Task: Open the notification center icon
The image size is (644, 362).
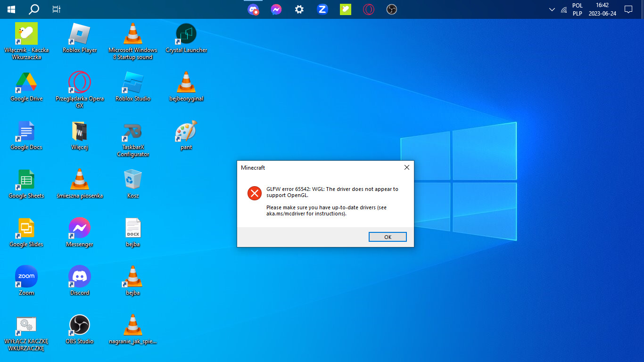Action: (x=628, y=9)
